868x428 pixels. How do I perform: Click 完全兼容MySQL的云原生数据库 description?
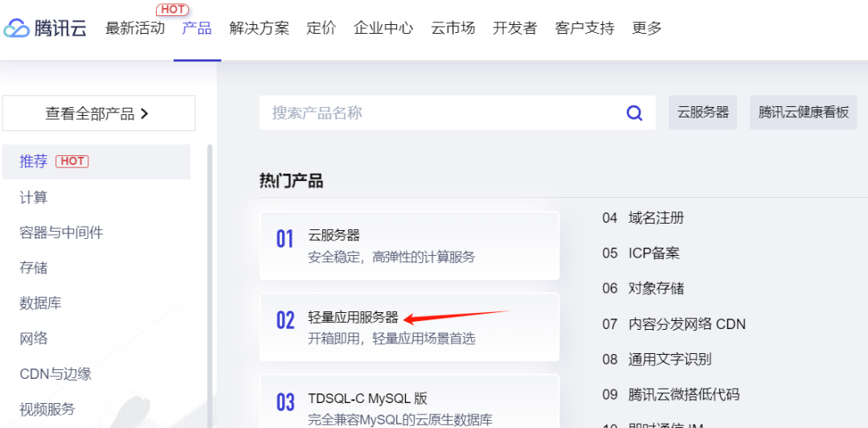coord(400,420)
